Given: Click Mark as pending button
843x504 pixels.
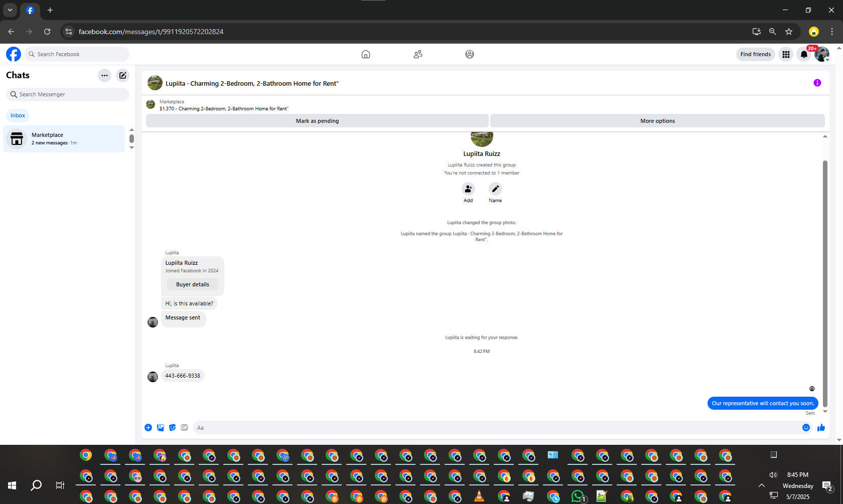Looking at the screenshot, I should coord(317,121).
